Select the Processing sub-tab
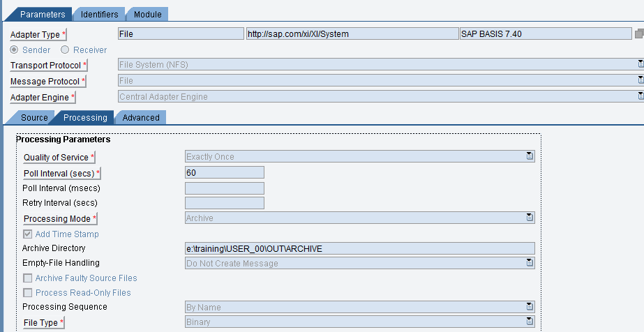The height and width of the screenshot is (332, 644). tap(84, 117)
